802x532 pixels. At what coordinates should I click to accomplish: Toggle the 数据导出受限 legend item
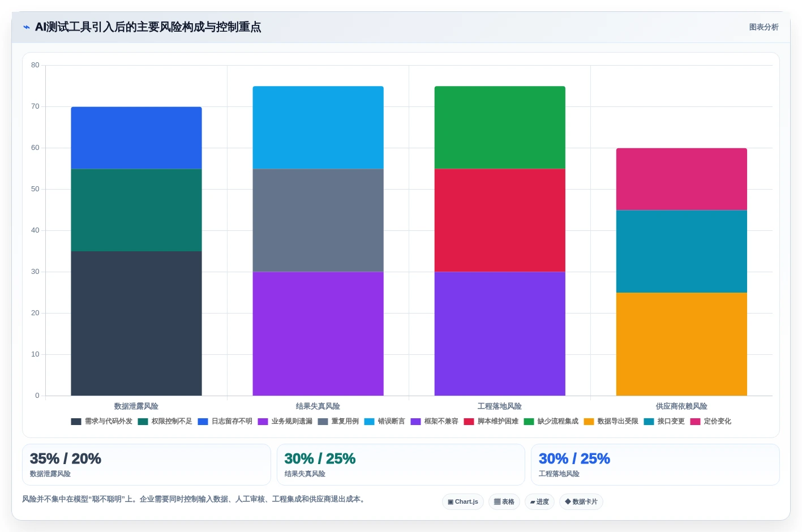pos(611,422)
